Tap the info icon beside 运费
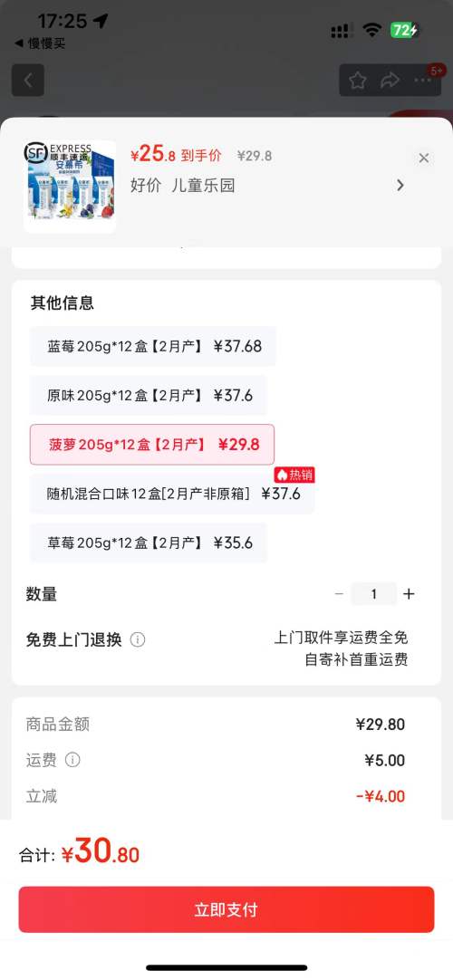This screenshot has height=980, width=453. [x=72, y=760]
